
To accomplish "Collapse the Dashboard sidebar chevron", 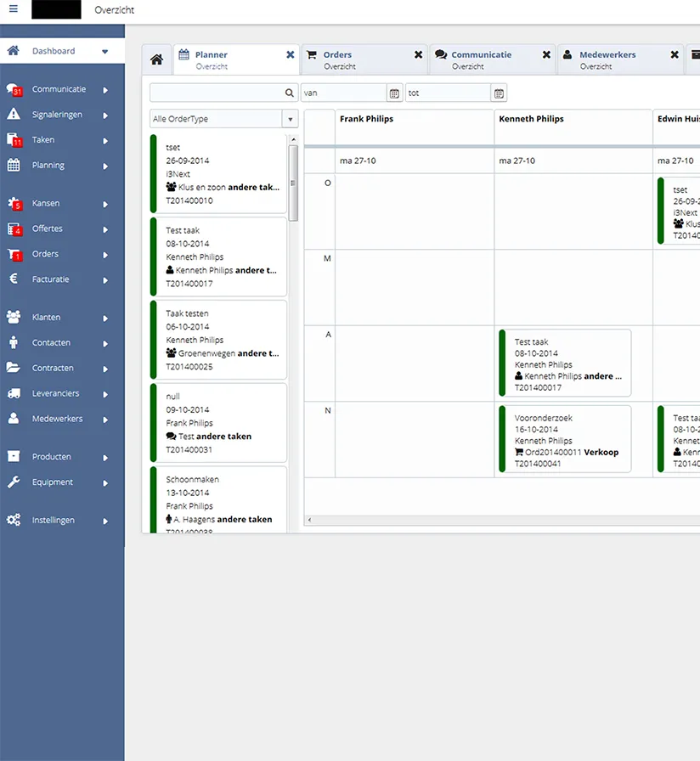I will click(105, 50).
